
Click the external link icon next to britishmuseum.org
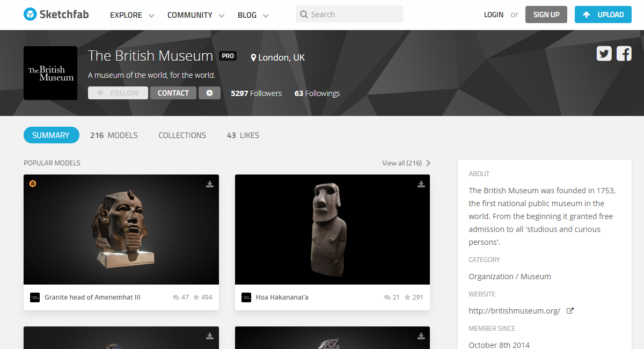pyautogui.click(x=570, y=310)
